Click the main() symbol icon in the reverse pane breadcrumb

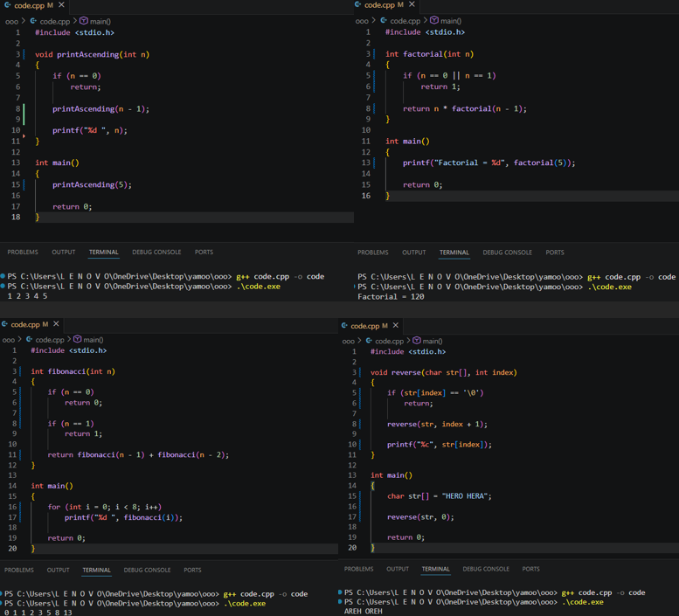pyautogui.click(x=417, y=341)
